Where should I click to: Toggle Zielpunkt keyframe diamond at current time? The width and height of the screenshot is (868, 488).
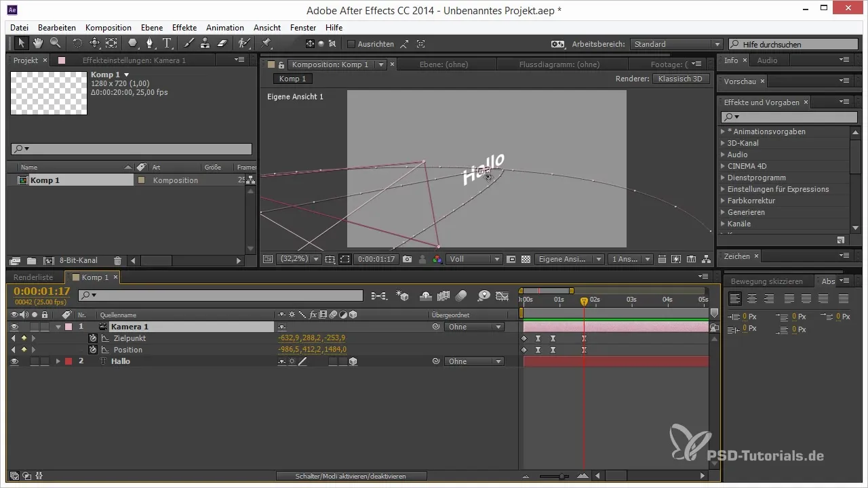click(x=24, y=338)
